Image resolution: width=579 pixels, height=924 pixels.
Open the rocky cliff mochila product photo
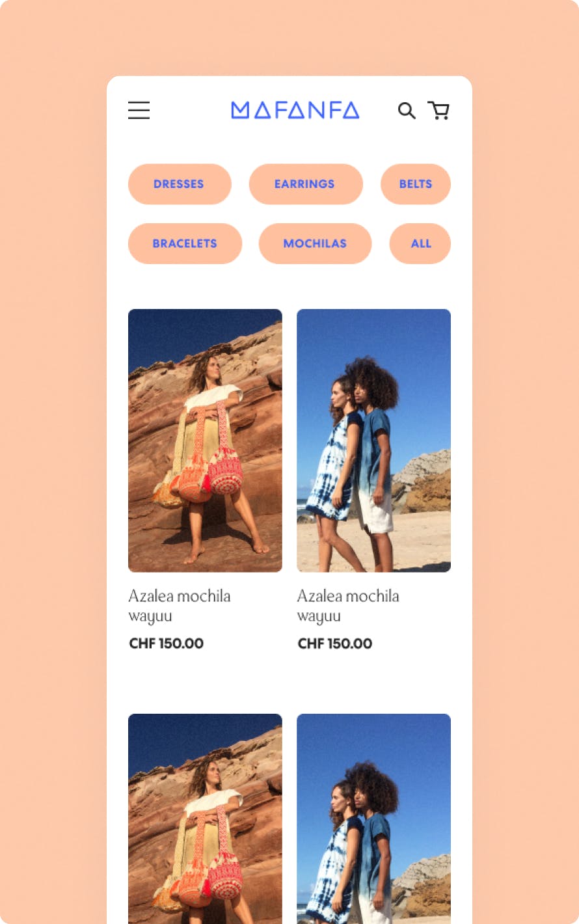coord(205,441)
